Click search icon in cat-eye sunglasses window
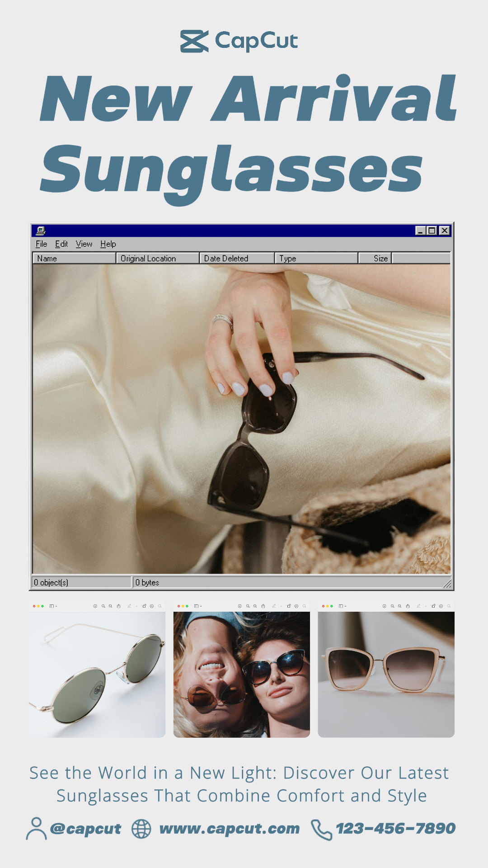Screen dimensions: 488x868 point(449,606)
